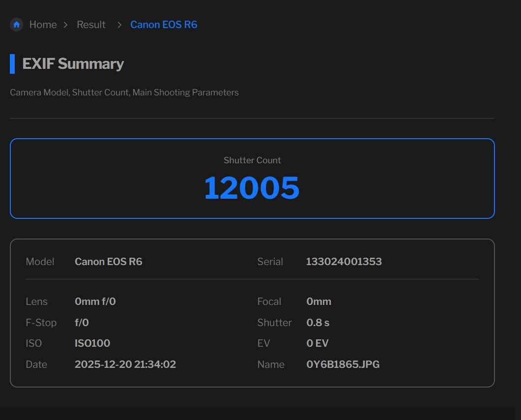Click the shutter speed 0.8 s value
The image size is (521, 420).
click(318, 323)
